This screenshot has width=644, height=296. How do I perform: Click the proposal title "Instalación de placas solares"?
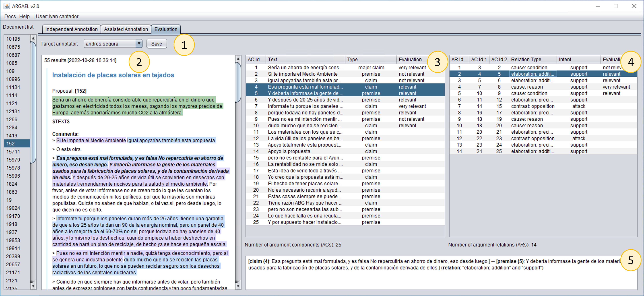[x=113, y=75]
